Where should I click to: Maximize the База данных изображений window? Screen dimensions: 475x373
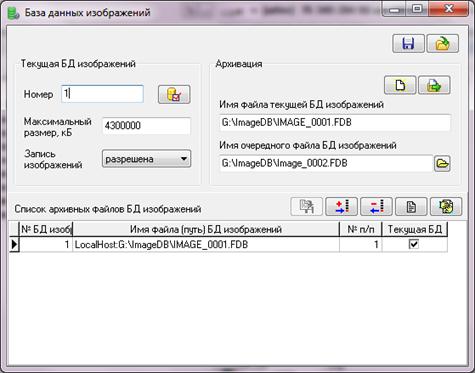coord(418,9)
